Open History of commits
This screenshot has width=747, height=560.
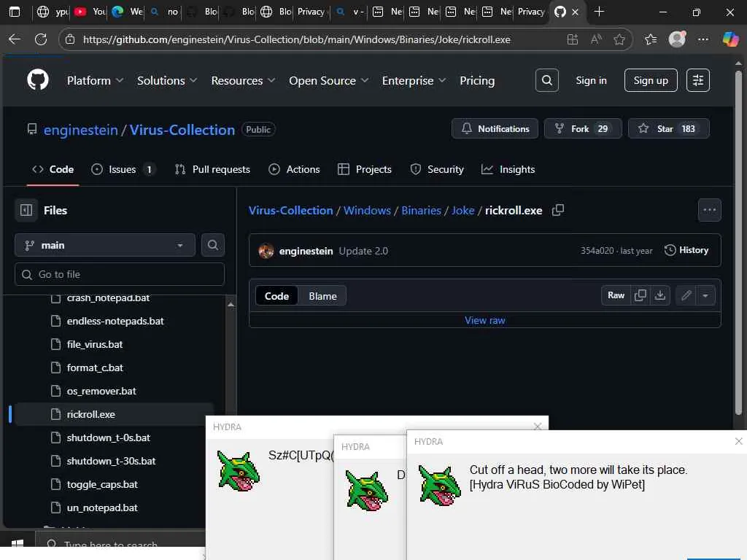686,250
